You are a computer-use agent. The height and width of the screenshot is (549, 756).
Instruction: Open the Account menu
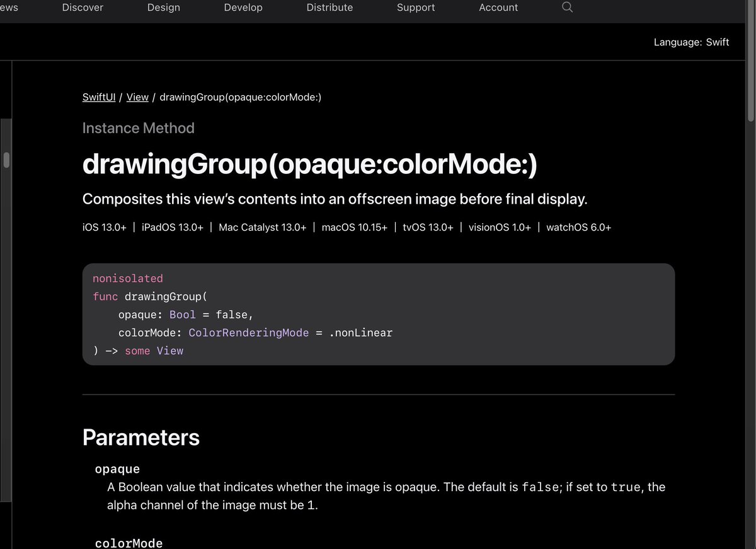click(x=498, y=8)
